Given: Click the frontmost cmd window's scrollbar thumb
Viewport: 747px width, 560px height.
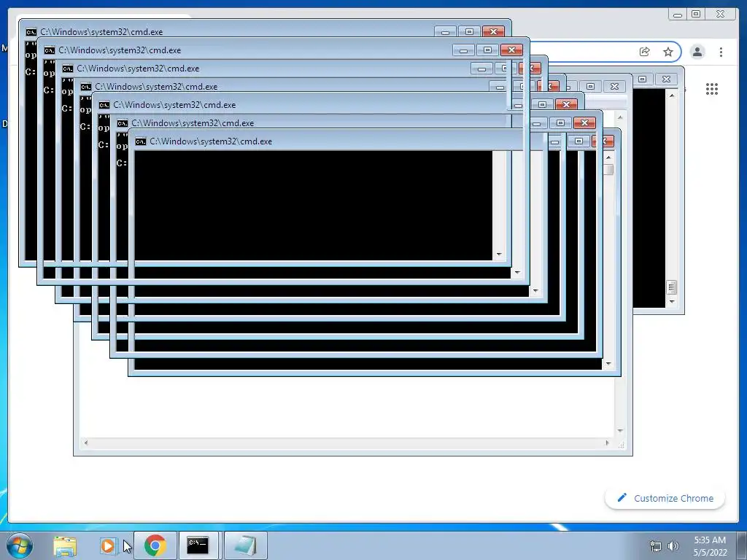Looking at the screenshot, I should 608,169.
